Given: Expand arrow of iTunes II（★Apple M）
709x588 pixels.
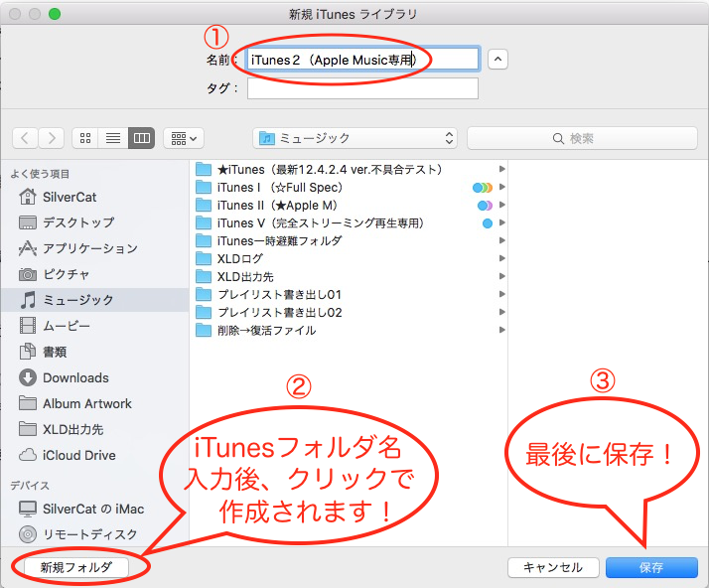Looking at the screenshot, I should pyautogui.click(x=501, y=205).
